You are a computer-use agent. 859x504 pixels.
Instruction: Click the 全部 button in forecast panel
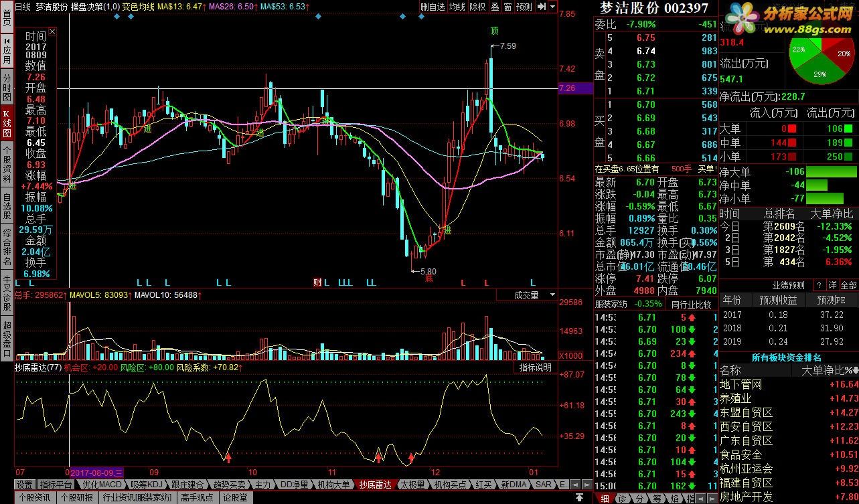pyautogui.click(x=848, y=285)
